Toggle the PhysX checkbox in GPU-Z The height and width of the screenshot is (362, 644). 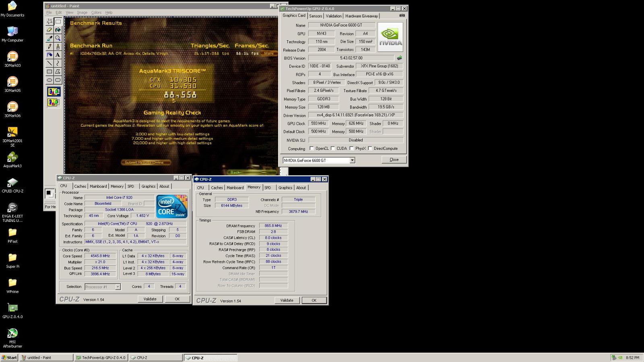352,148
